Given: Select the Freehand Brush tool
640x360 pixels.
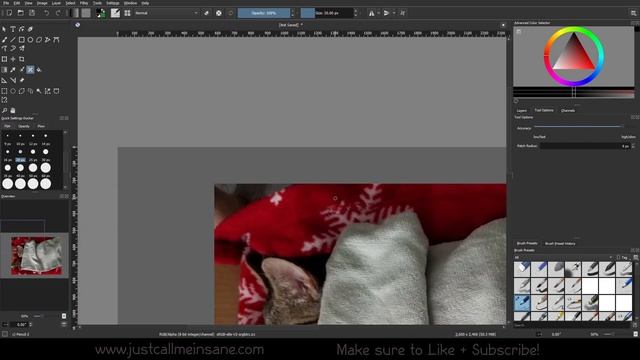Looking at the screenshot, I should [4, 40].
